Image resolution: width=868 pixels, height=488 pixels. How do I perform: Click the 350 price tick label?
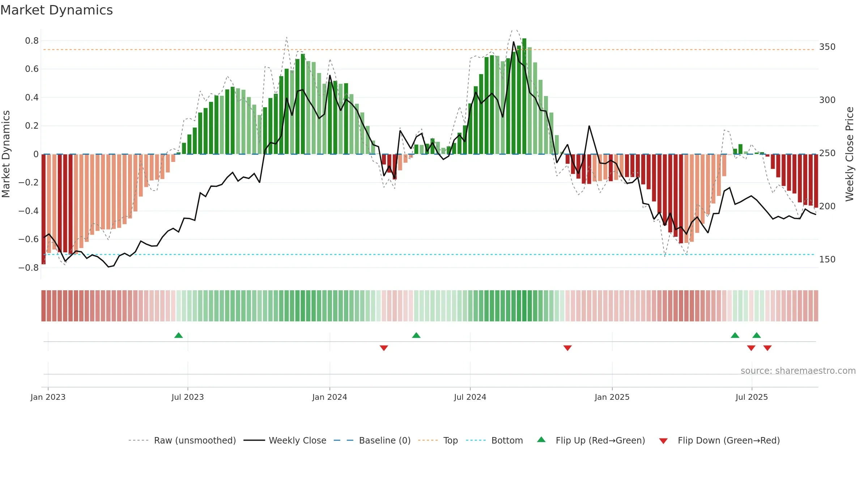pyautogui.click(x=827, y=47)
